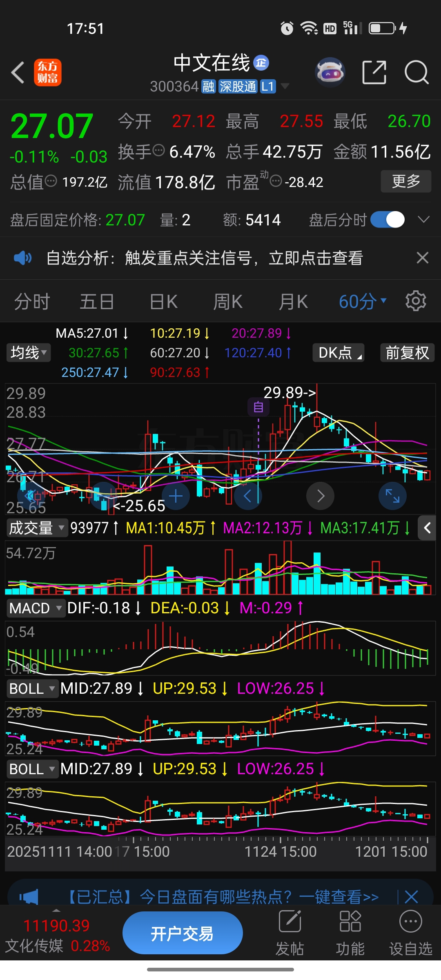
Task: Tap the megaphone icon in bottom banner
Action: (29, 897)
